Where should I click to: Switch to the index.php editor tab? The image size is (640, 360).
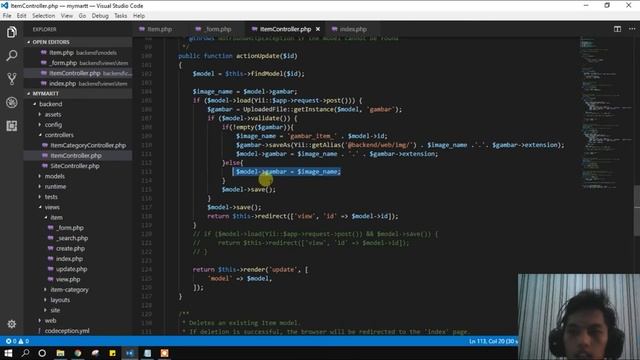[353, 29]
